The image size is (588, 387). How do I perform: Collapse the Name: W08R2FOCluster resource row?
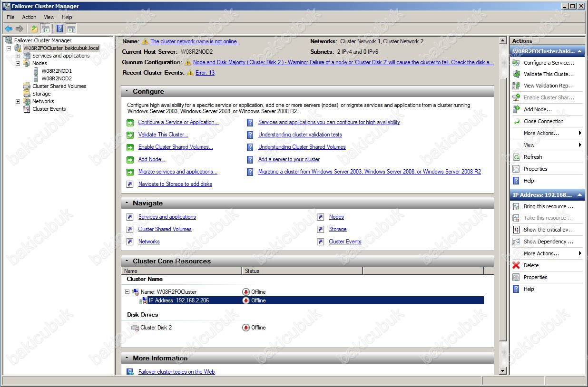tap(127, 292)
